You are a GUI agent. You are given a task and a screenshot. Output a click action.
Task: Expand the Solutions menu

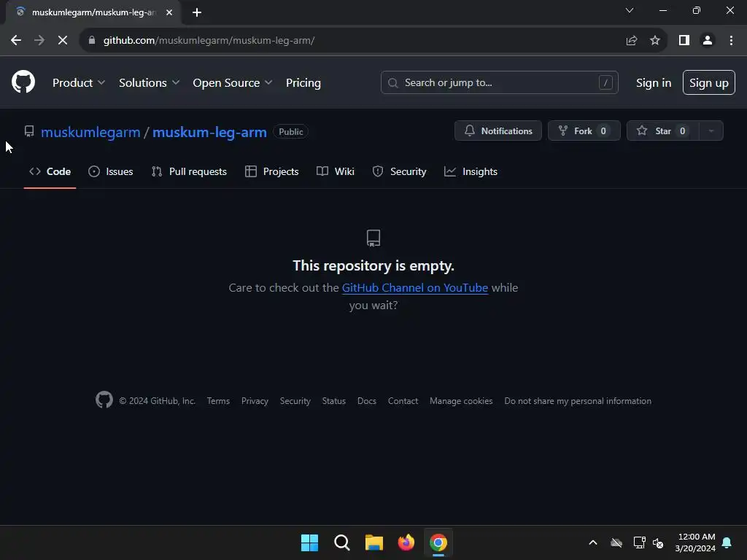[149, 83]
